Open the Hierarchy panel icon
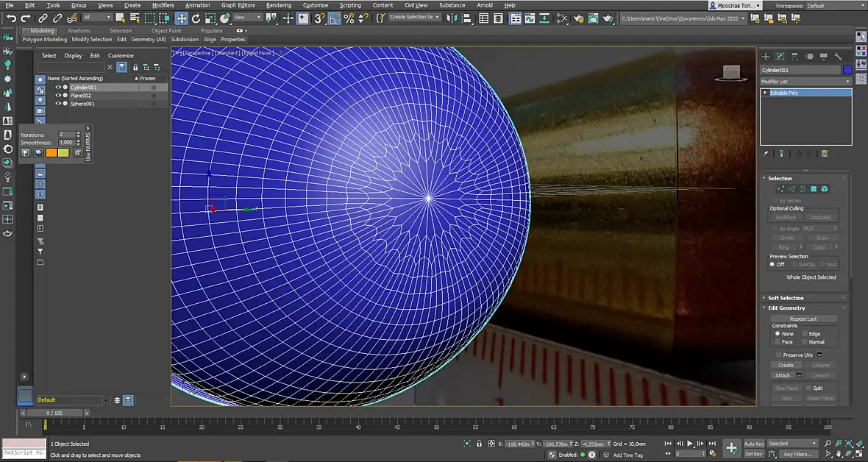Image resolution: width=868 pixels, height=462 pixels. click(794, 57)
